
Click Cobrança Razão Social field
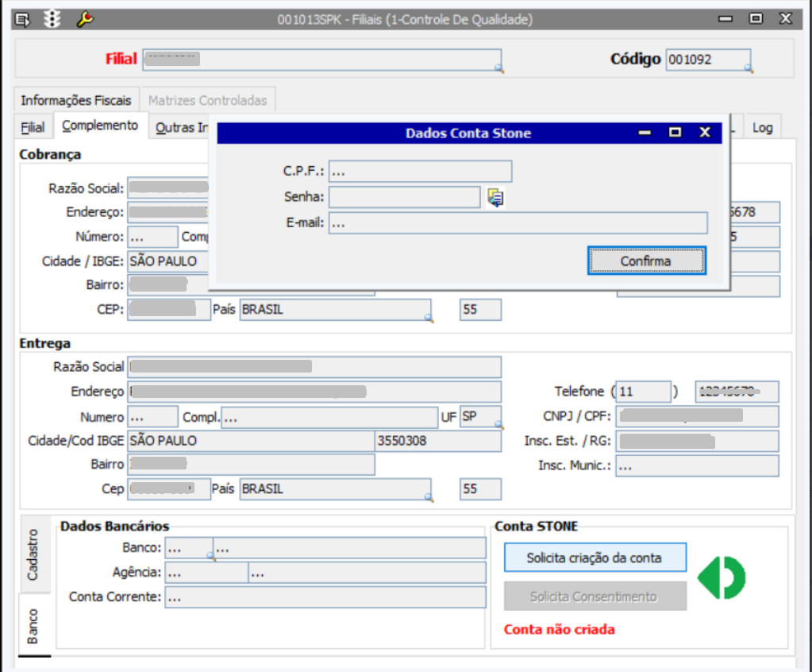pos(168,188)
